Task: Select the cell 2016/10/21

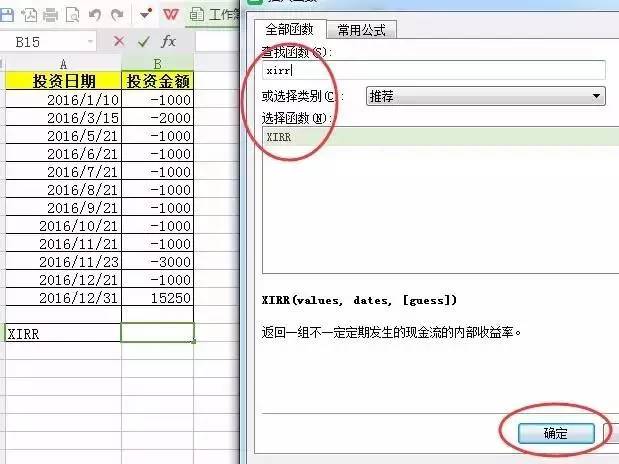Action: coord(63,225)
